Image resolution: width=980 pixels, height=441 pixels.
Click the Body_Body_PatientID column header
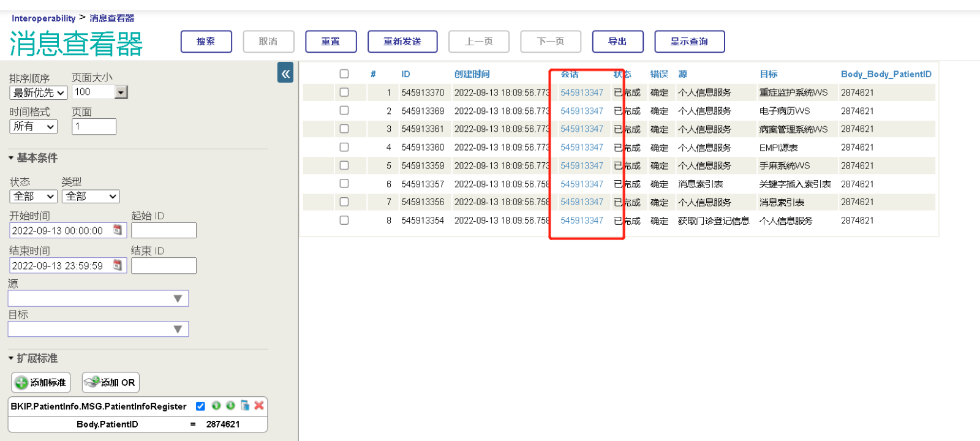[886, 74]
